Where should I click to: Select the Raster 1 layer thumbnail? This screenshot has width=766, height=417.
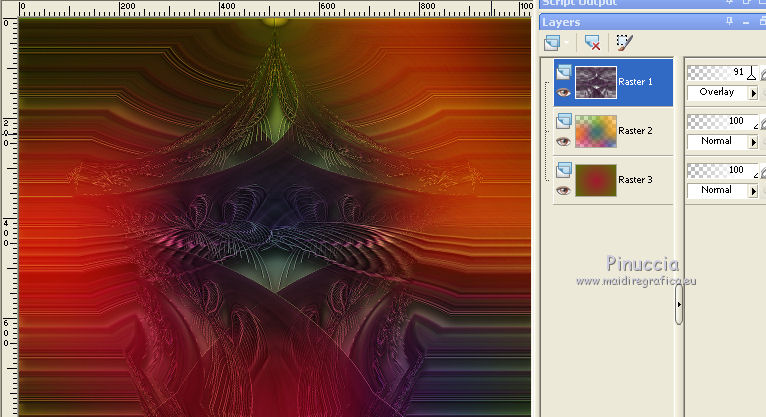point(596,83)
